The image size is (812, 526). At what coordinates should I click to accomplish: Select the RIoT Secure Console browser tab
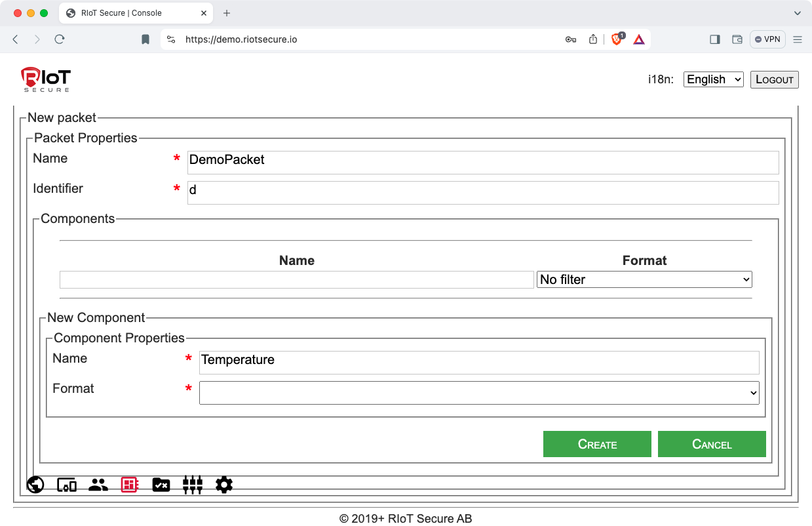point(121,13)
